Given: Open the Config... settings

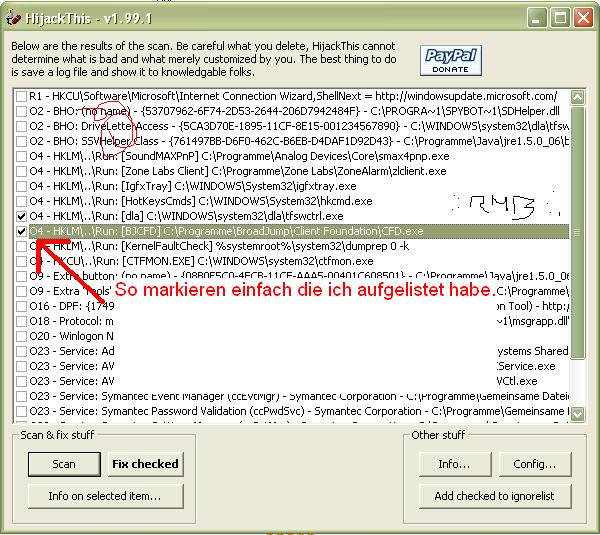Looking at the screenshot, I should (535, 464).
